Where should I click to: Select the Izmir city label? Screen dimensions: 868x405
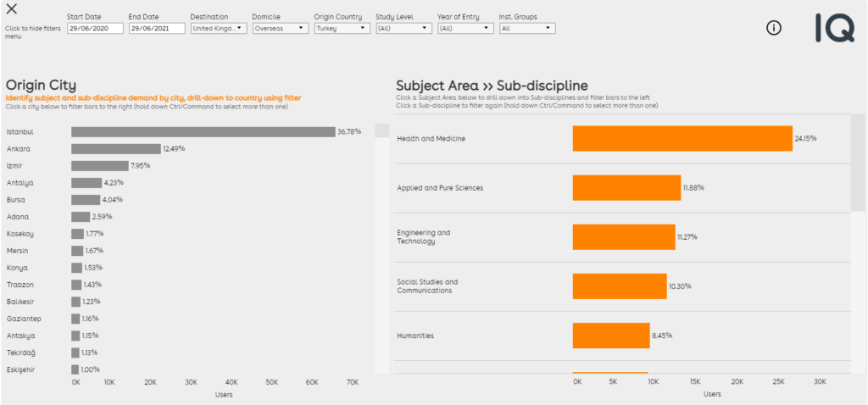tap(16, 165)
